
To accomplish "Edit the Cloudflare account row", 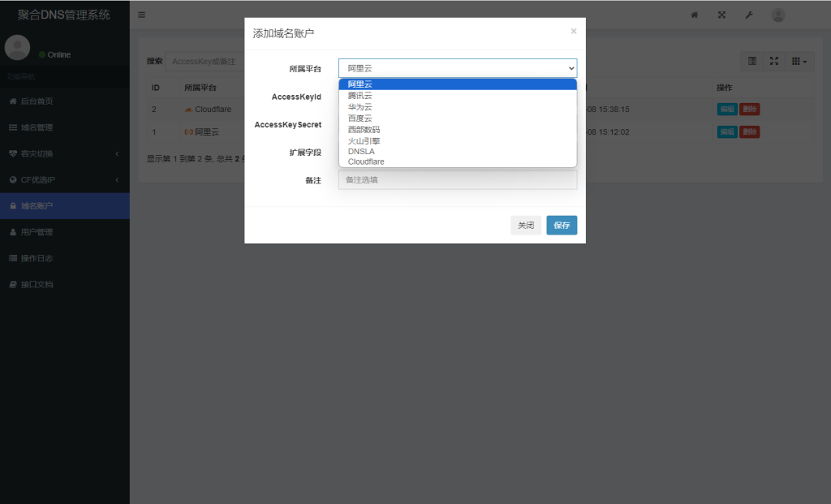I will pos(727,110).
